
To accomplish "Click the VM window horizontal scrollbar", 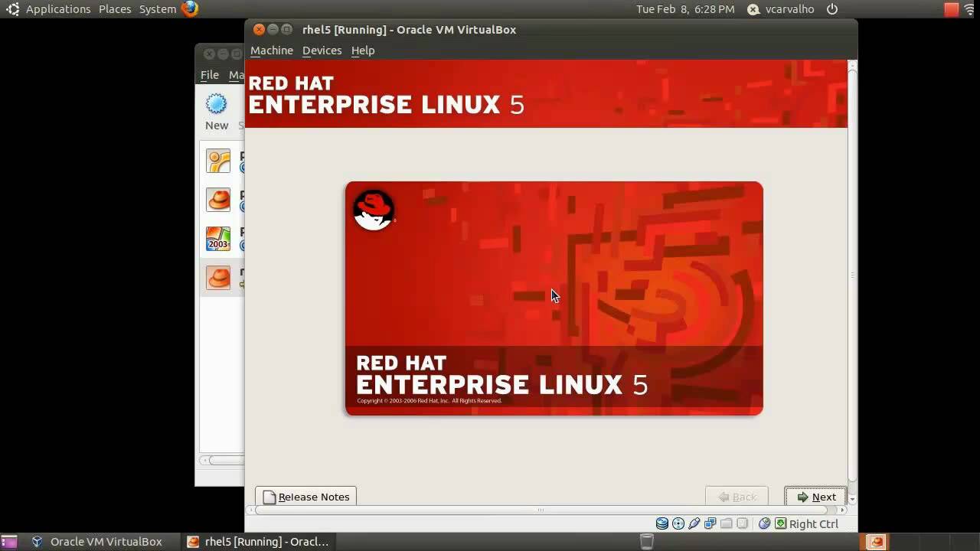I will tap(541, 510).
